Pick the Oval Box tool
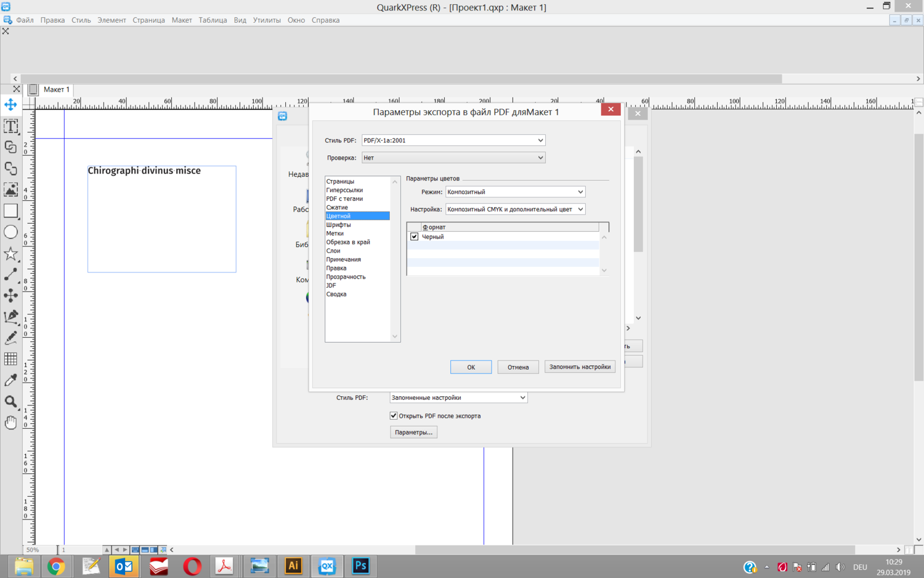The image size is (924, 578). [10, 232]
